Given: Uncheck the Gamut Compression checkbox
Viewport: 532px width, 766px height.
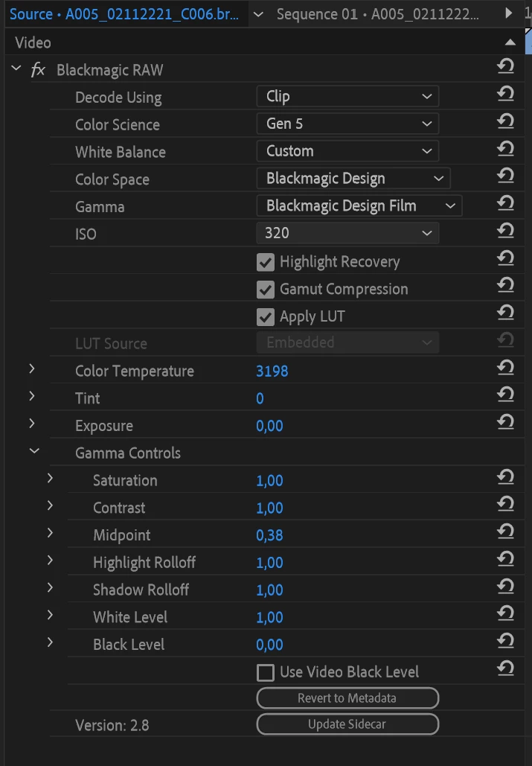Looking at the screenshot, I should (266, 290).
